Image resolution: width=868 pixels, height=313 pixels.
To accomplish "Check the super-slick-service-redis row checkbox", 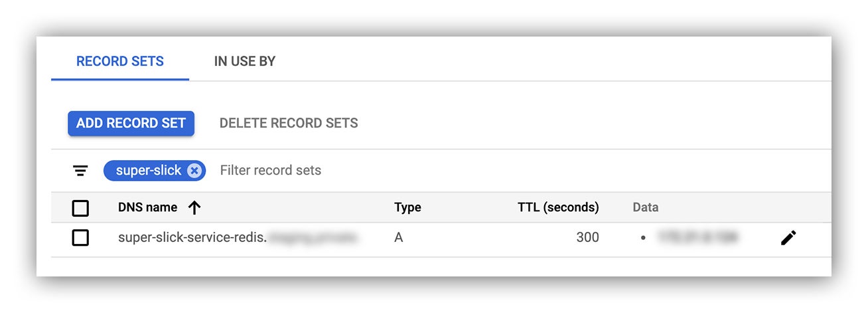I will (80, 237).
